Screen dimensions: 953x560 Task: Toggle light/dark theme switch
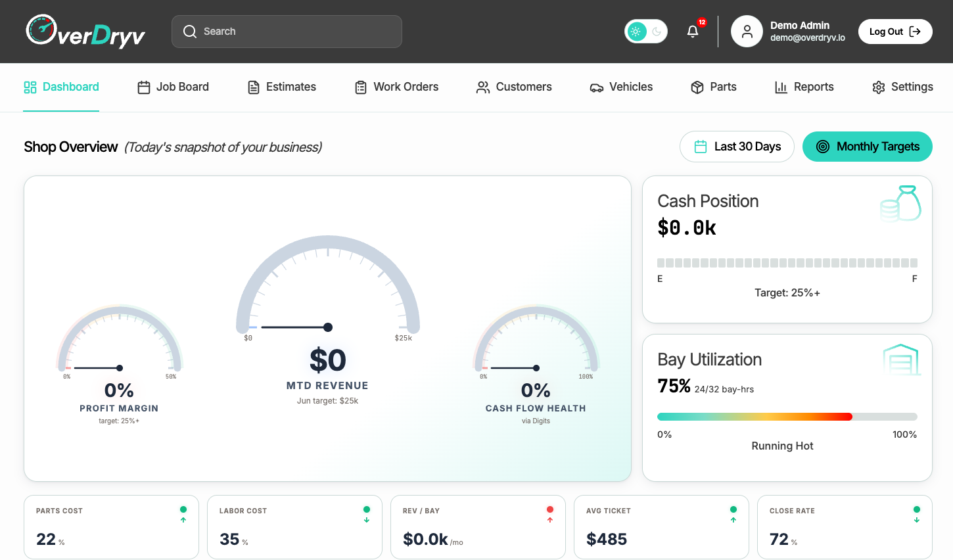(646, 32)
